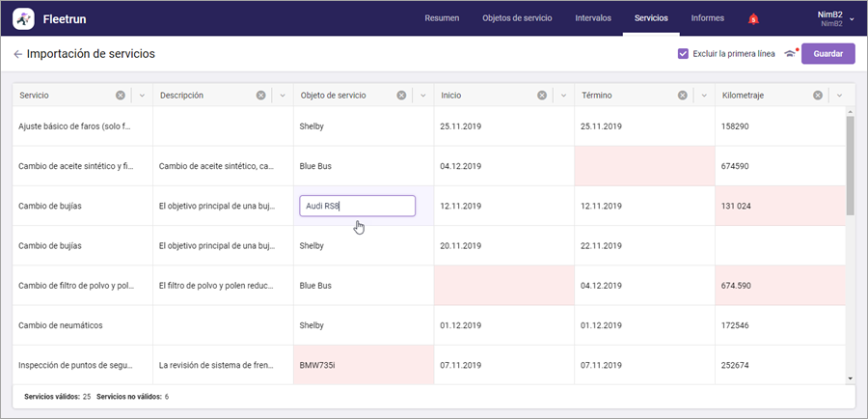Clear the Descripción column assignment
Screen dimensions: 868x419
click(x=261, y=96)
